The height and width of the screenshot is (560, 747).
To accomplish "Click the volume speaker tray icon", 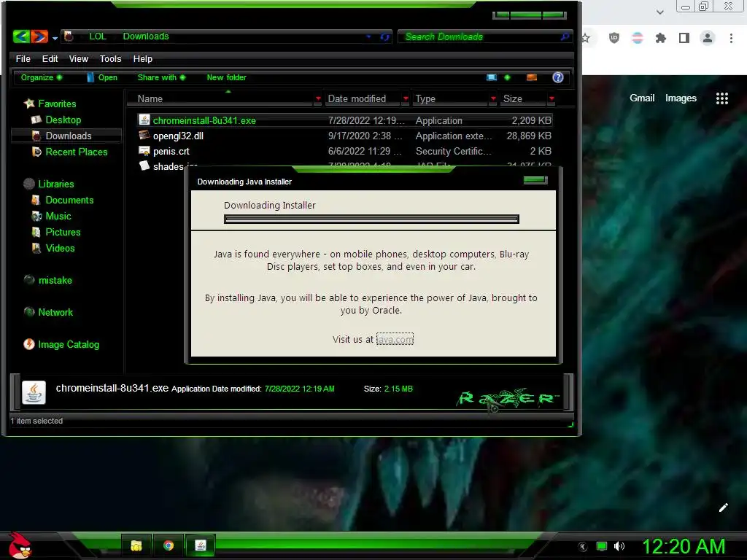I will [619, 546].
